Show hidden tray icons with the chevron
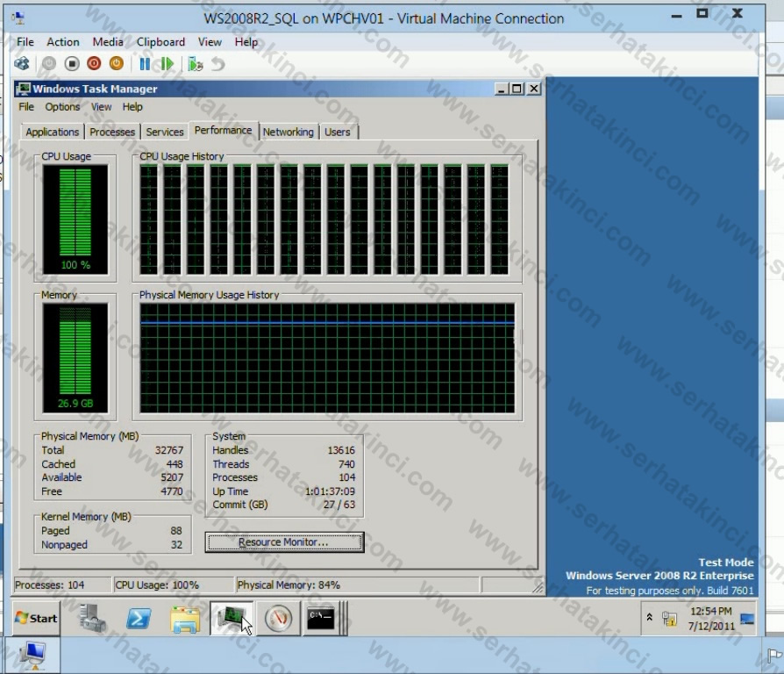Viewport: 784px width, 674px height. coord(649,618)
